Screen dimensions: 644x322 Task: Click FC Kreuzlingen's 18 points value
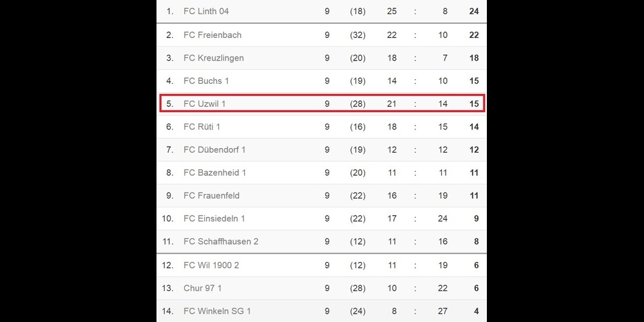(x=474, y=58)
